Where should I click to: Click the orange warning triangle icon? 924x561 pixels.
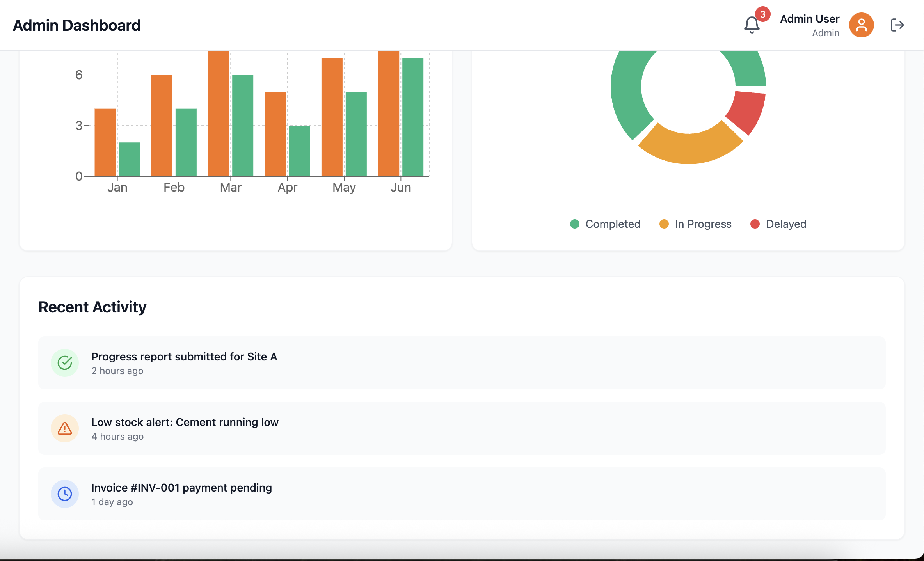point(65,428)
